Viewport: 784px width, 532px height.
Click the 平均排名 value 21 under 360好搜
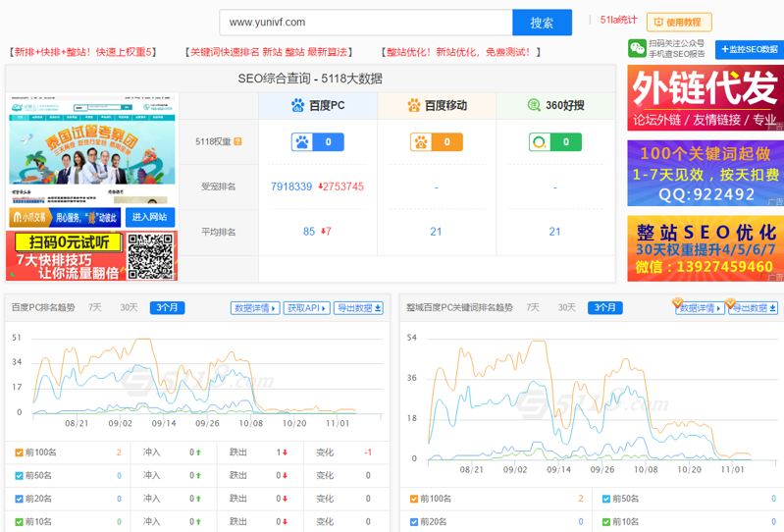(555, 232)
